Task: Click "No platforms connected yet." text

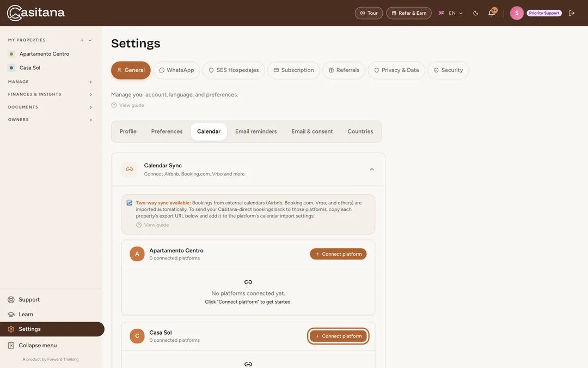Action: pyautogui.click(x=248, y=293)
